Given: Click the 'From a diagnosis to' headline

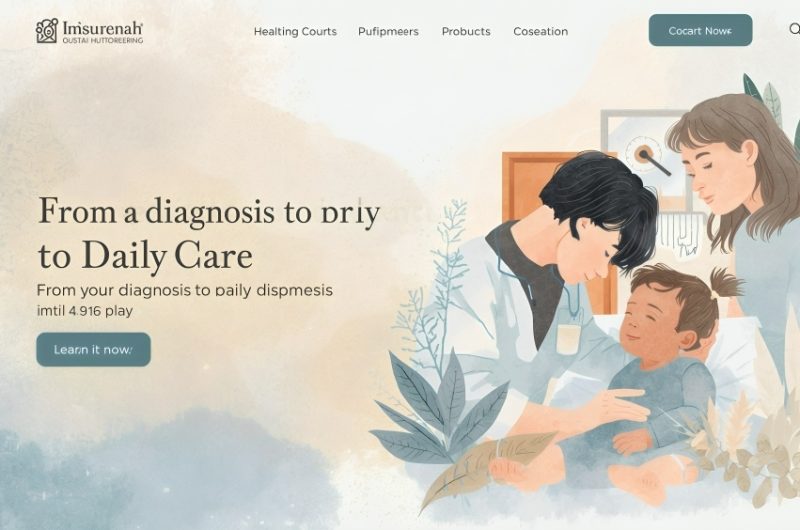Looking at the screenshot, I should click(x=209, y=212).
